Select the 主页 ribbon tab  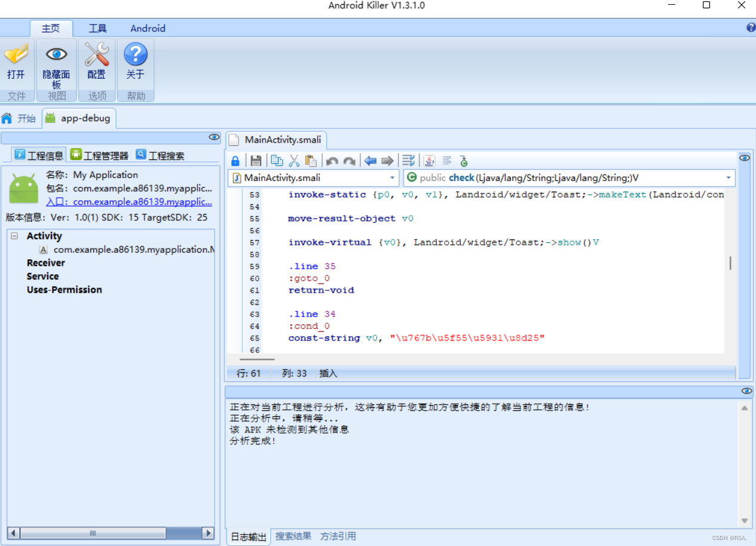[x=51, y=28]
